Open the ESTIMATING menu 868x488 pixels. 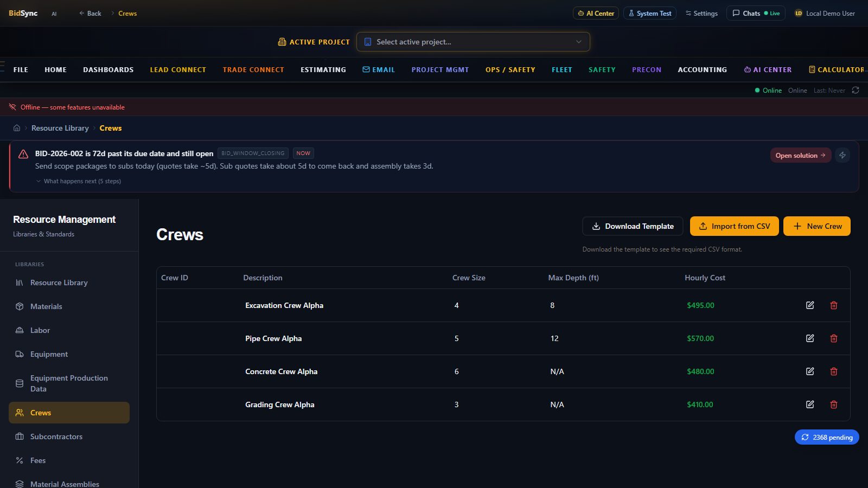pos(323,69)
